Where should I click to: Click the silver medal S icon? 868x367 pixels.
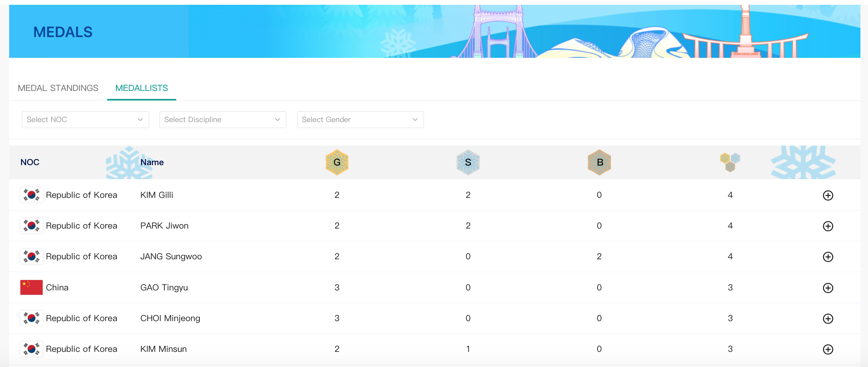coord(468,162)
